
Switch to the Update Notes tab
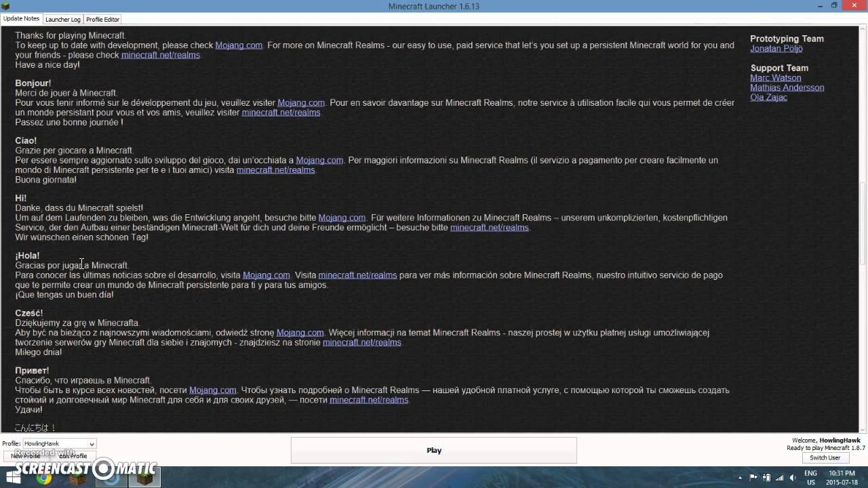tap(22, 18)
